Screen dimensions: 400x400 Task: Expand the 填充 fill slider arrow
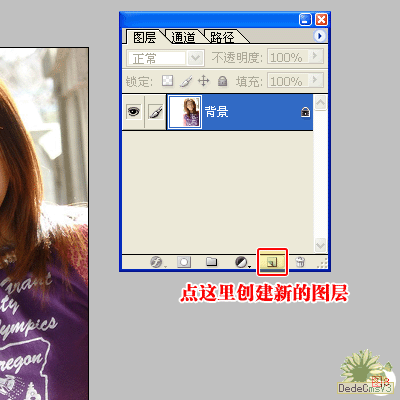pos(316,80)
